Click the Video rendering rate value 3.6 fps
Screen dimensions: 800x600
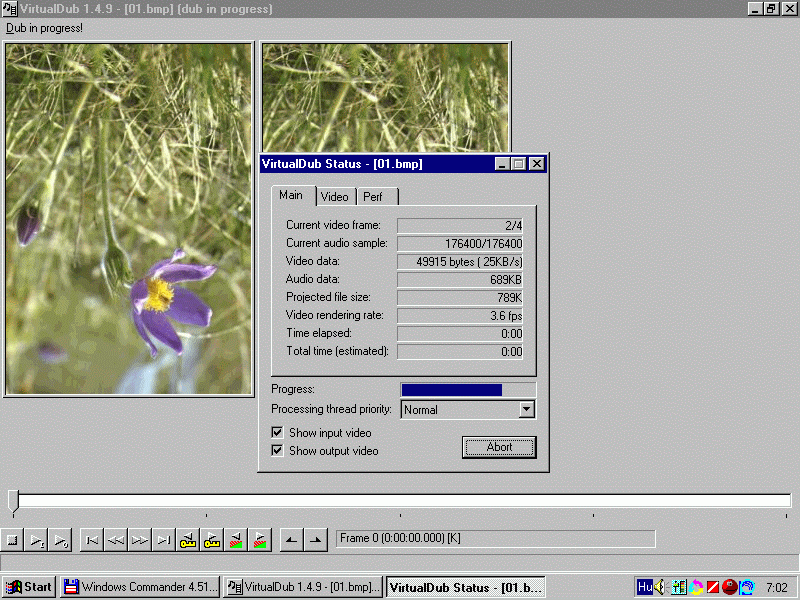tap(460, 316)
